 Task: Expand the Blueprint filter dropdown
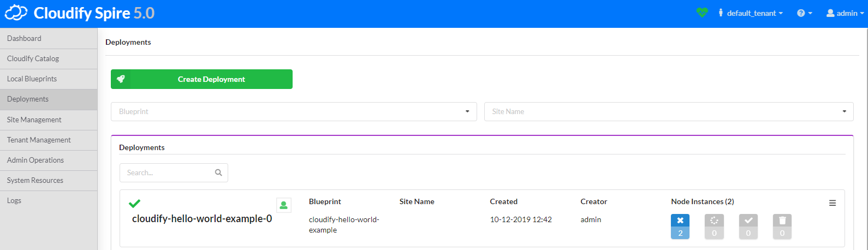467,112
